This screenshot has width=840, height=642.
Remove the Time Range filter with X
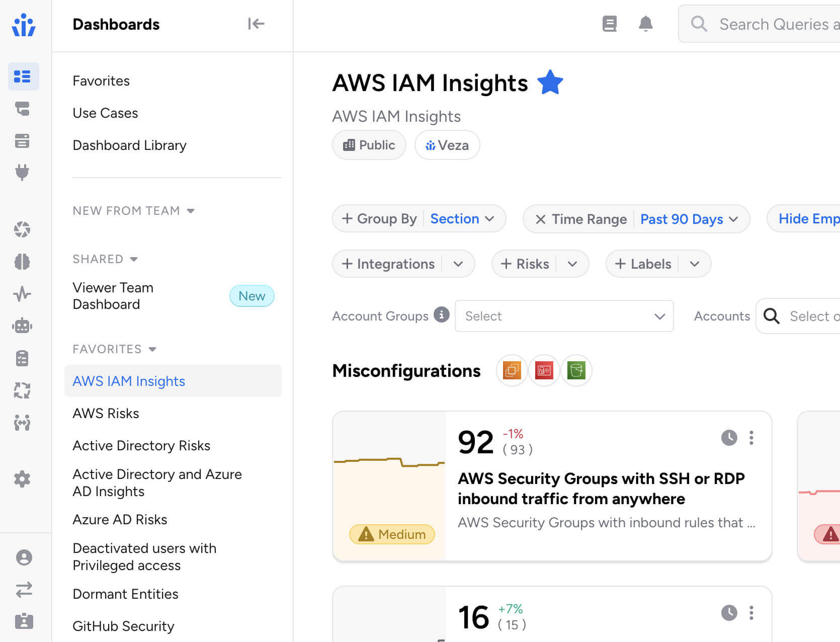click(x=540, y=219)
